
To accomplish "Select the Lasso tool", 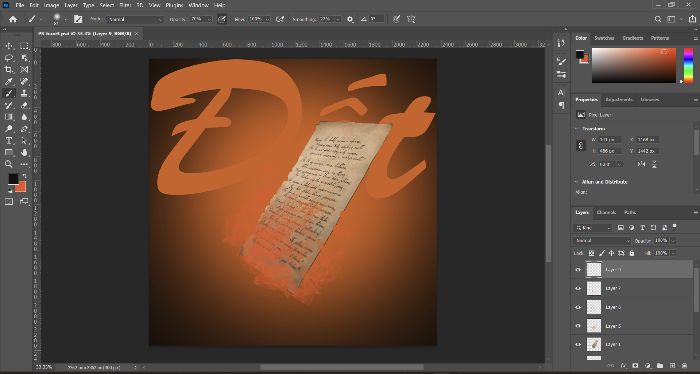I will 9,58.
